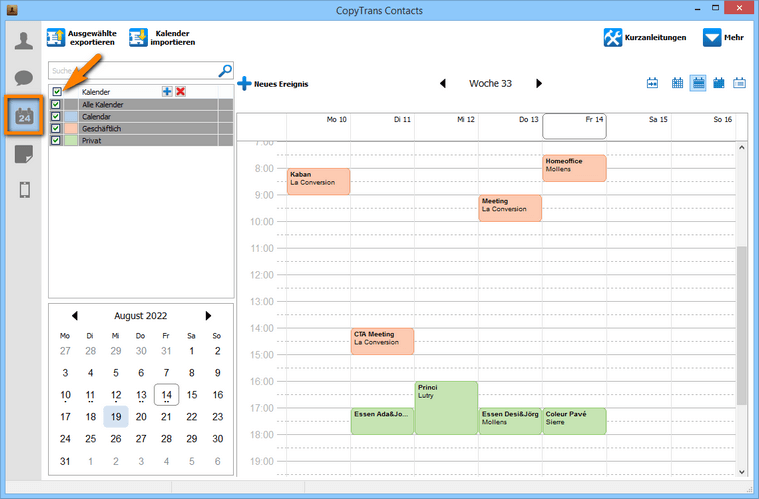This screenshot has width=759, height=499.
Task: Select the Calendar row in calendar list
Action: coord(141,117)
